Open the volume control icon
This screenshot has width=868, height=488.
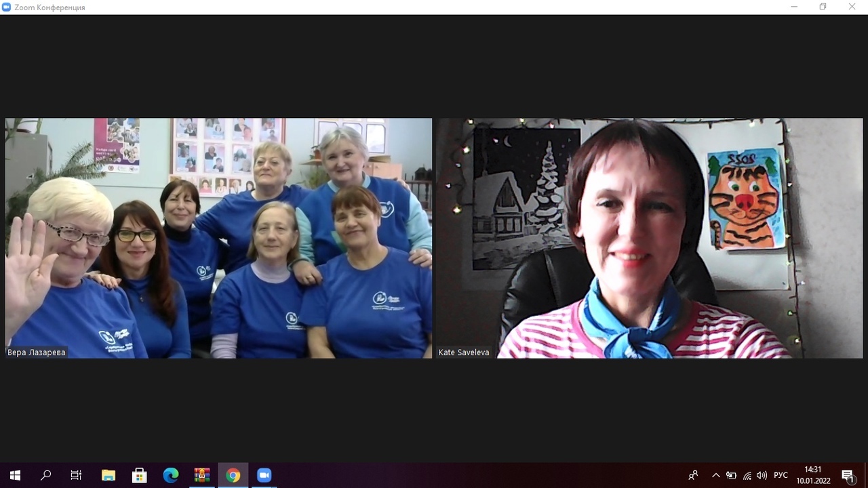(762, 475)
